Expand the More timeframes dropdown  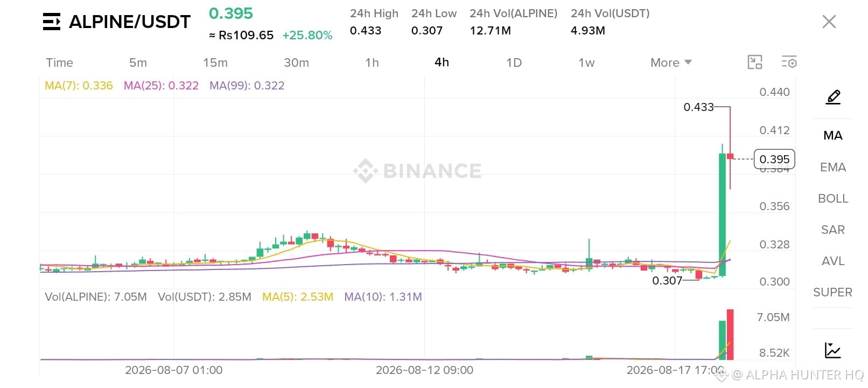[671, 63]
